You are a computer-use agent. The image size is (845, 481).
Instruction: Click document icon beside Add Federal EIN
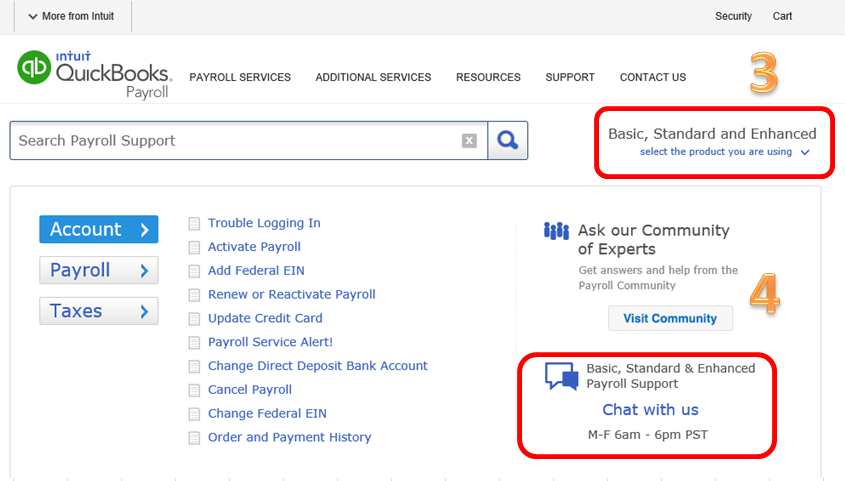coord(194,271)
